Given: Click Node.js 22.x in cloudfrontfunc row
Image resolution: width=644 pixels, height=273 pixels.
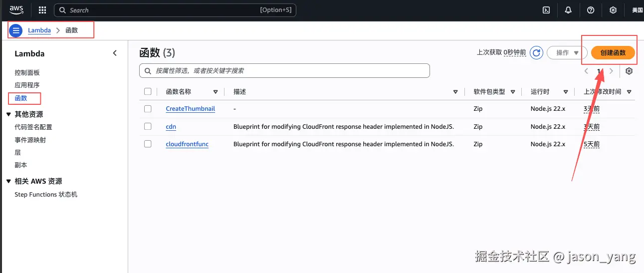Looking at the screenshot, I should [548, 144].
